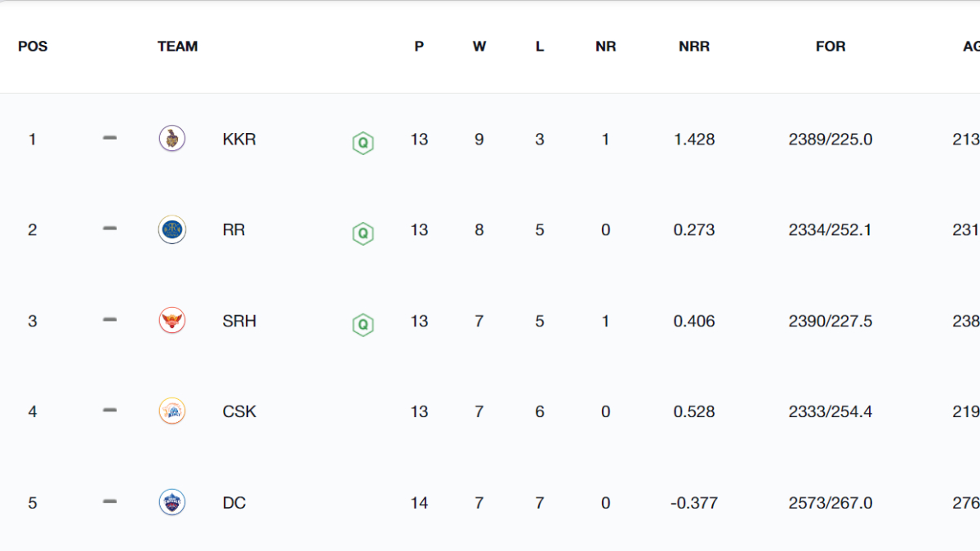
Task: Click SRH's qualified Q badge
Action: tap(363, 325)
